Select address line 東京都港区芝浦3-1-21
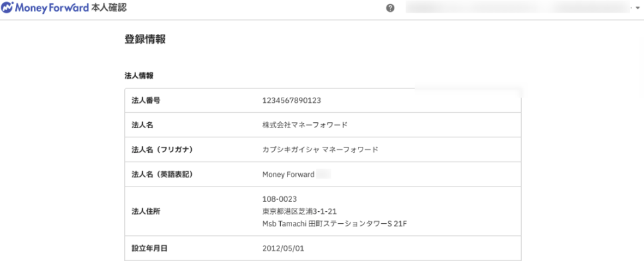This screenshot has width=644, height=261. coord(299,211)
